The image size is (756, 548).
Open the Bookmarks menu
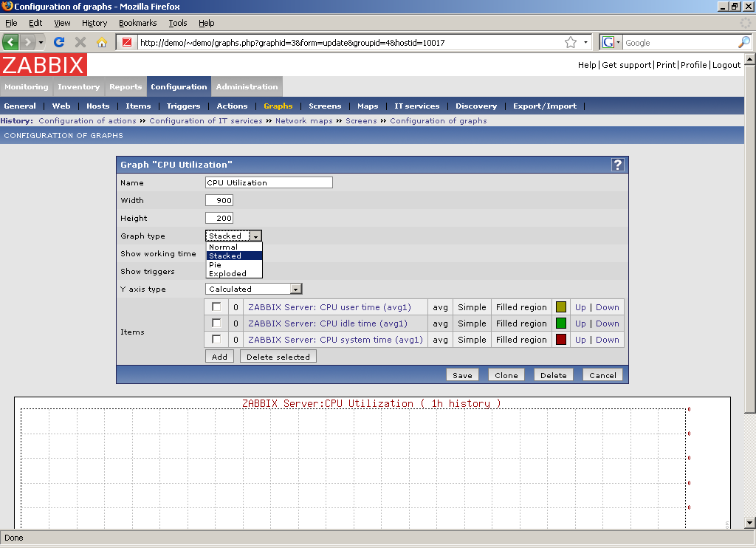[137, 23]
